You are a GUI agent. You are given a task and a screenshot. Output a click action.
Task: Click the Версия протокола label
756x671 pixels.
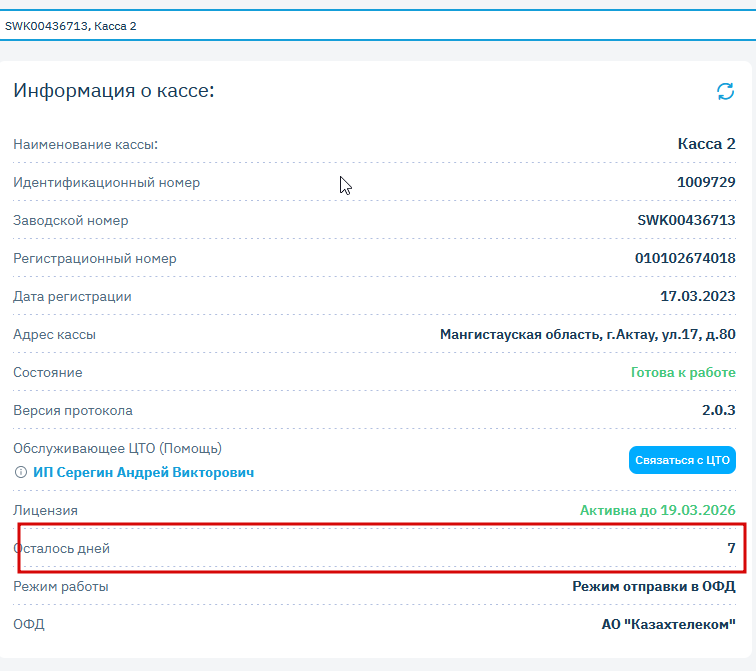coord(73,411)
